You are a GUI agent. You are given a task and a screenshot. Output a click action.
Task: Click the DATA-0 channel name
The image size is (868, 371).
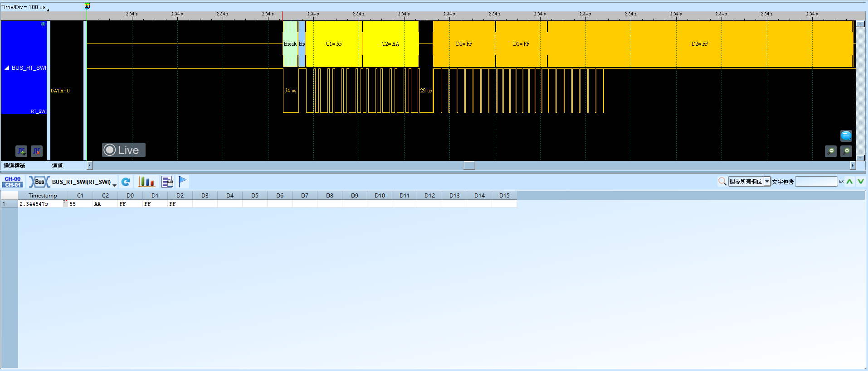pyautogui.click(x=60, y=91)
